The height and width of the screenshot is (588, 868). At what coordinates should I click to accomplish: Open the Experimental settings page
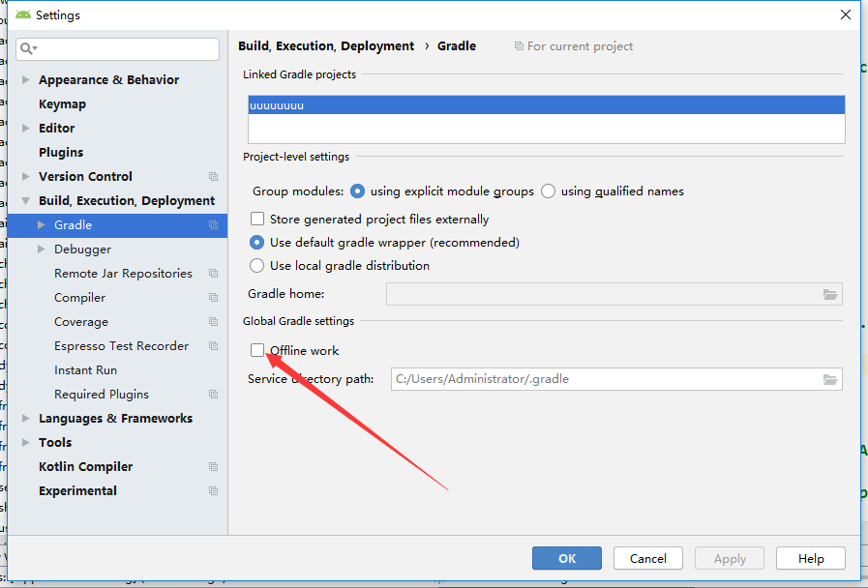tap(77, 491)
